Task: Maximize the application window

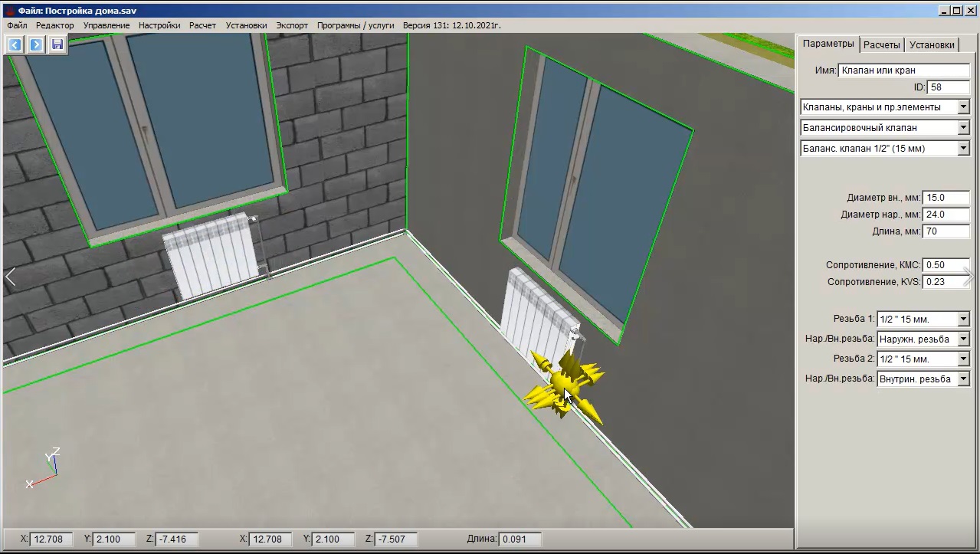Action: click(955, 10)
